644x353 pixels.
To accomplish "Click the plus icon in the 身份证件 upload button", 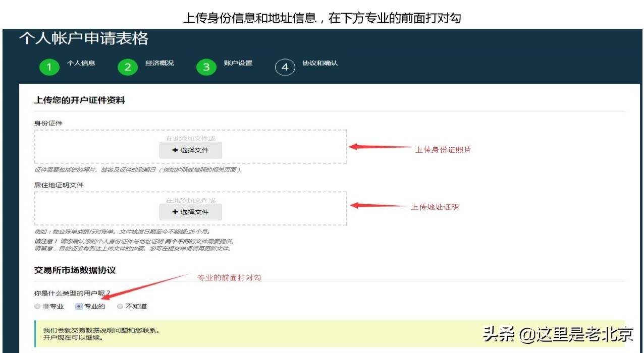I will tap(176, 150).
